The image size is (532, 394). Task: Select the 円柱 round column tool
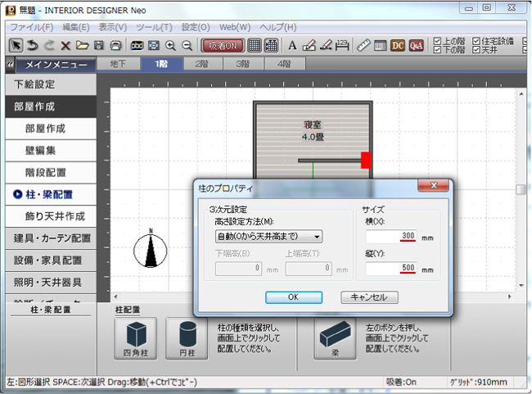187,336
